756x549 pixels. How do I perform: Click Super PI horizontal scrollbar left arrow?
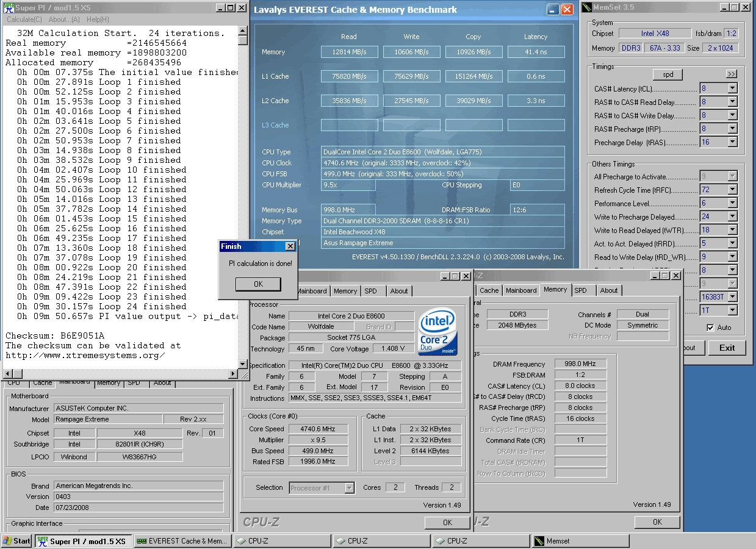pos(7,373)
